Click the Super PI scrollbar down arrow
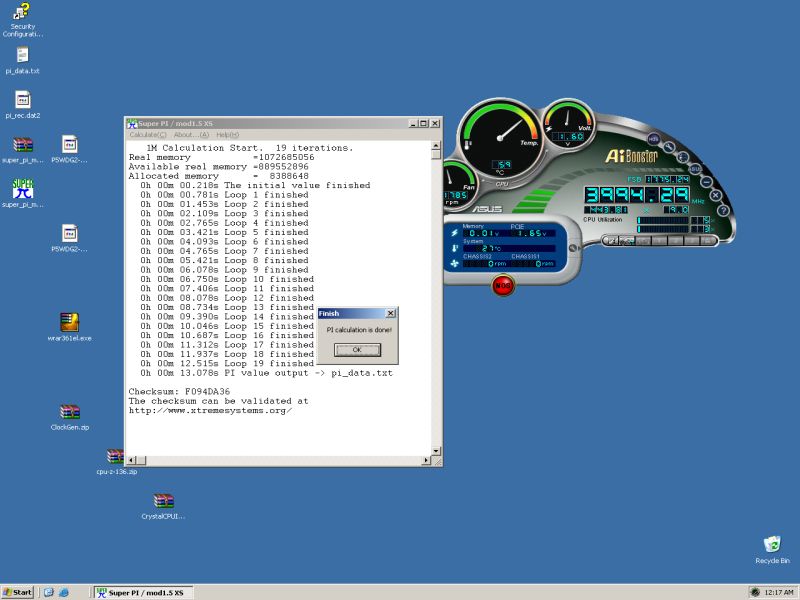The width and height of the screenshot is (800, 600). (436, 451)
